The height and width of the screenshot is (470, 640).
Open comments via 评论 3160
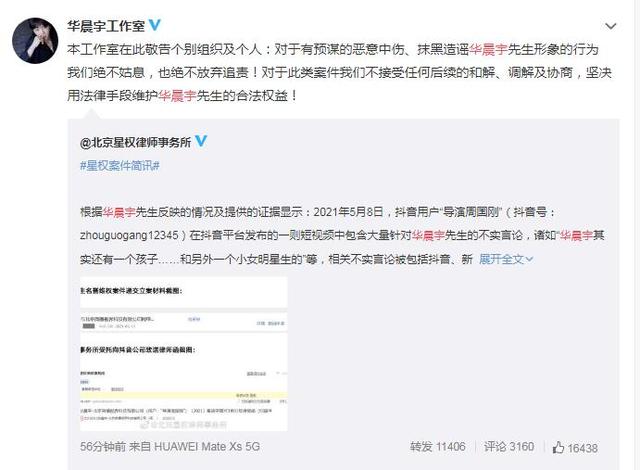(509, 447)
